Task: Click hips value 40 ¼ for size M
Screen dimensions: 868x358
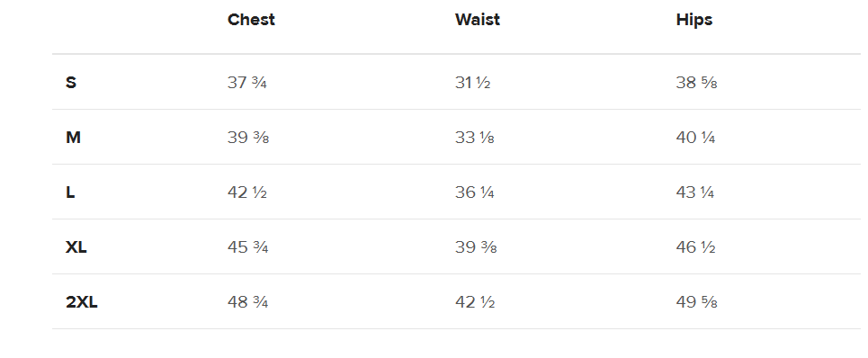Action: [695, 138]
